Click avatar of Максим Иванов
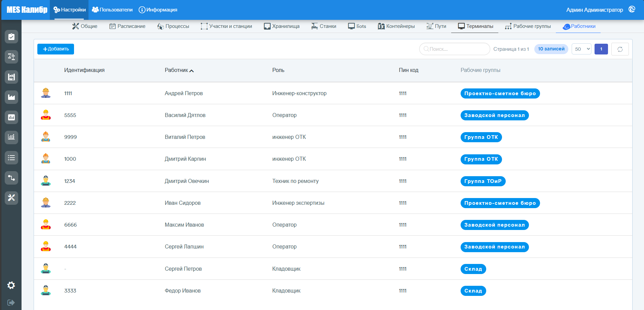 (x=46, y=225)
